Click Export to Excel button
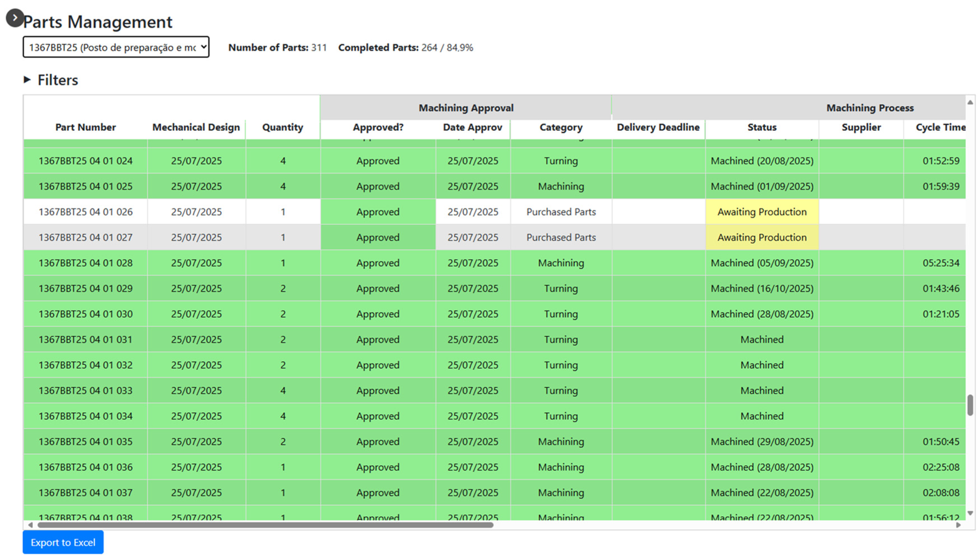 [x=63, y=542]
